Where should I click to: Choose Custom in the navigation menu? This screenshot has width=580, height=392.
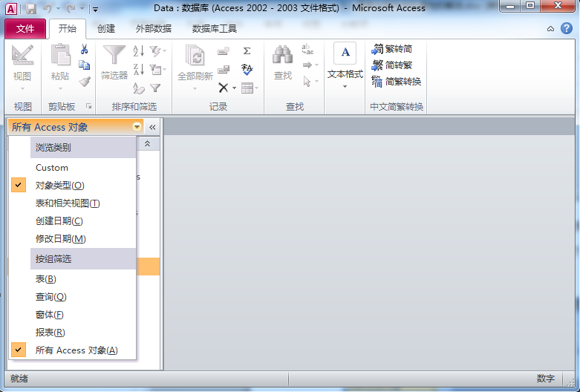tap(73, 168)
